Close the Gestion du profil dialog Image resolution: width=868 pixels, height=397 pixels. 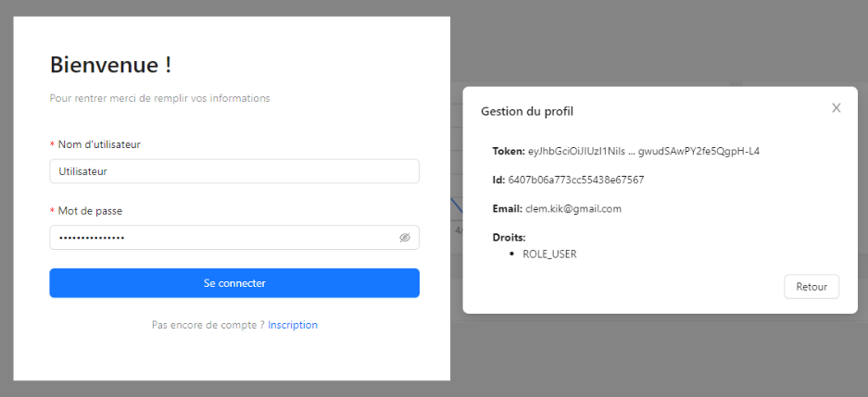point(836,108)
